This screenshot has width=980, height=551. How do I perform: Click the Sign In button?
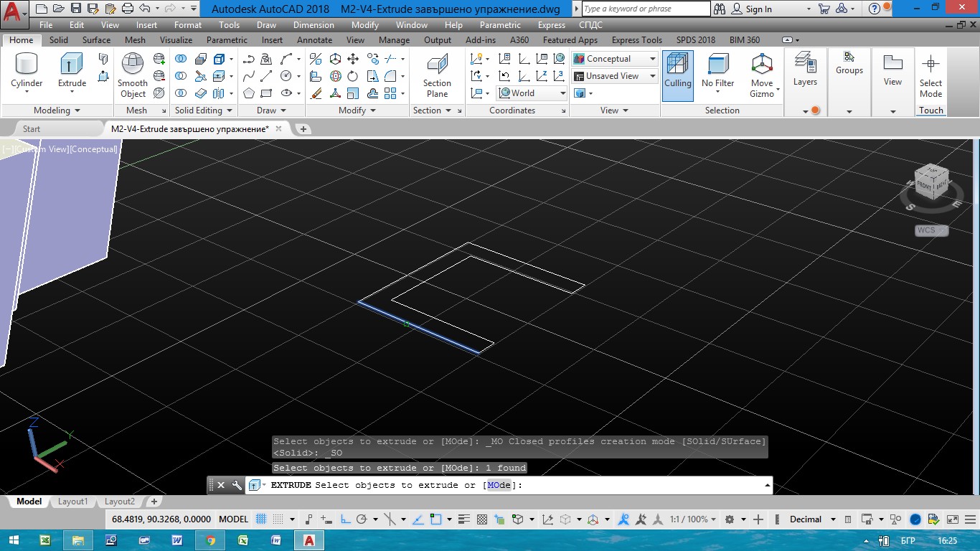(751, 9)
